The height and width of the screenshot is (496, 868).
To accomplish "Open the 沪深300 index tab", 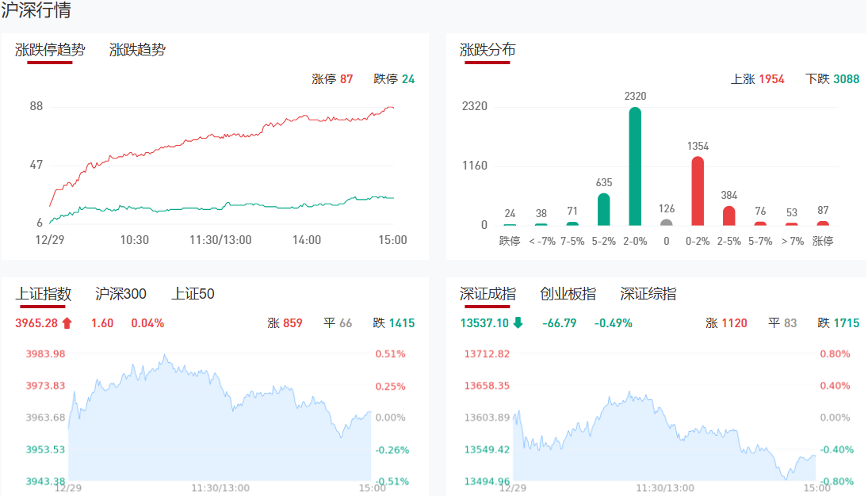I will tap(120, 294).
